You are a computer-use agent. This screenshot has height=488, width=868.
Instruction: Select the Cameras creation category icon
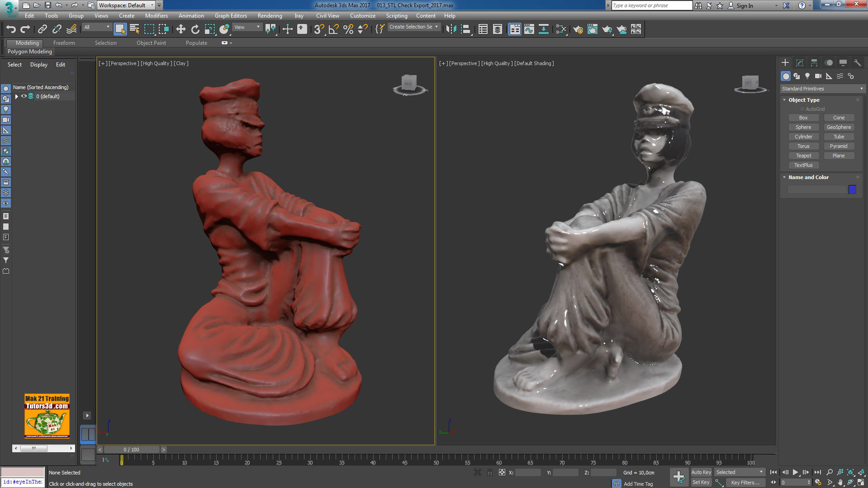(818, 76)
